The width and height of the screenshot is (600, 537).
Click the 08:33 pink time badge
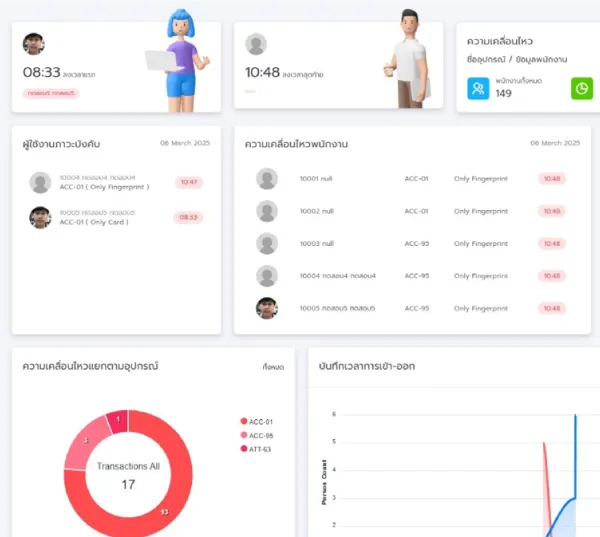(188, 217)
